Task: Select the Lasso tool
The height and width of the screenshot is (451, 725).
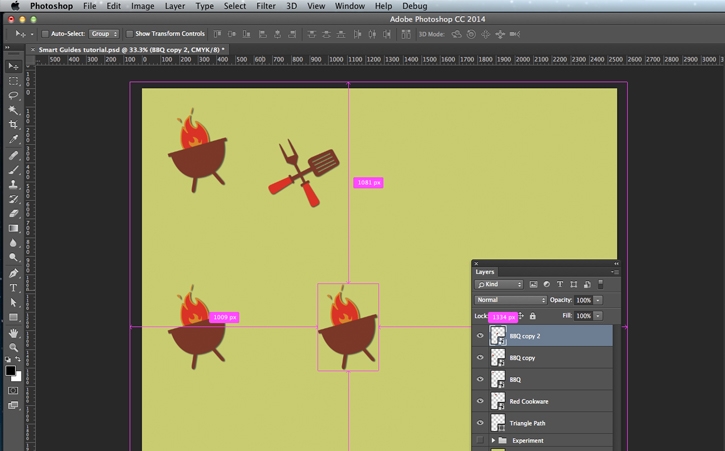Action: click(13, 96)
